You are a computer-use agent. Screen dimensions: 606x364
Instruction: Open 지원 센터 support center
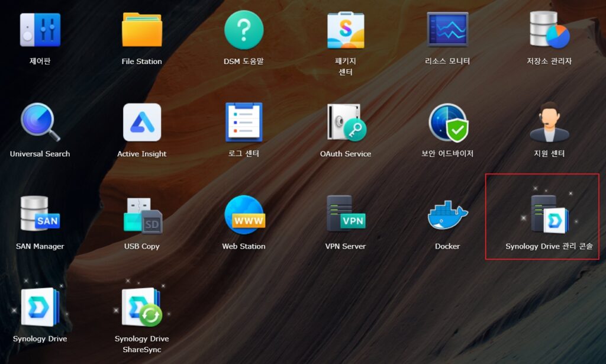pyautogui.click(x=549, y=123)
